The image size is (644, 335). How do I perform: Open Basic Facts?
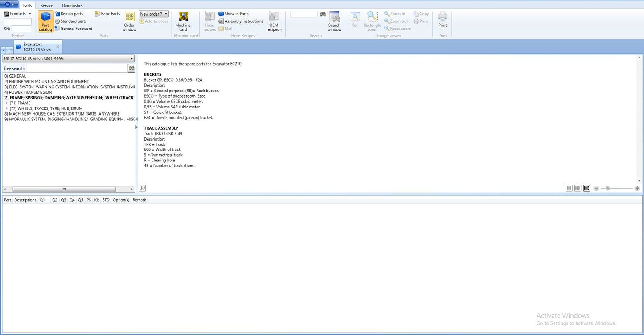click(107, 14)
